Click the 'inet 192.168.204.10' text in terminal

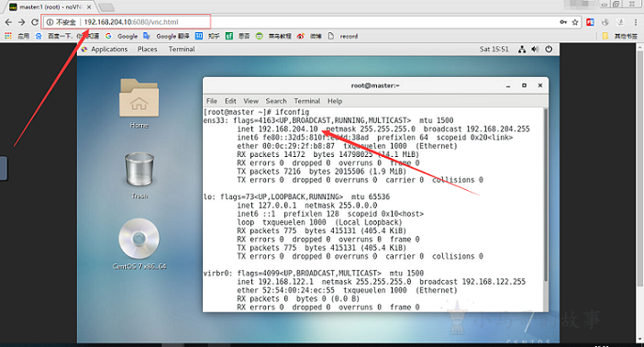tap(277, 129)
